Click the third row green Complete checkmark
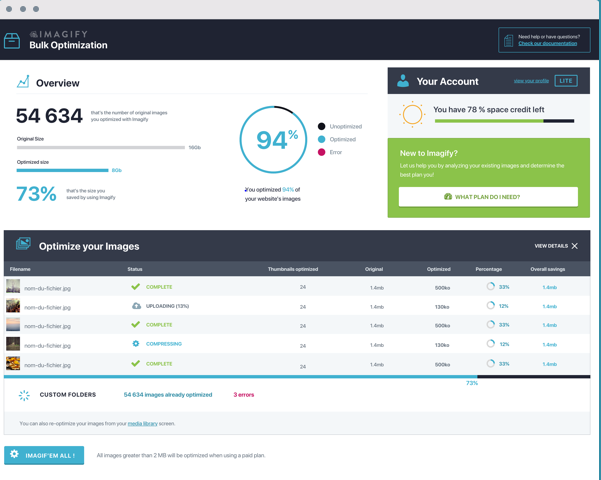Screen dimensions: 601x480 coord(135,324)
